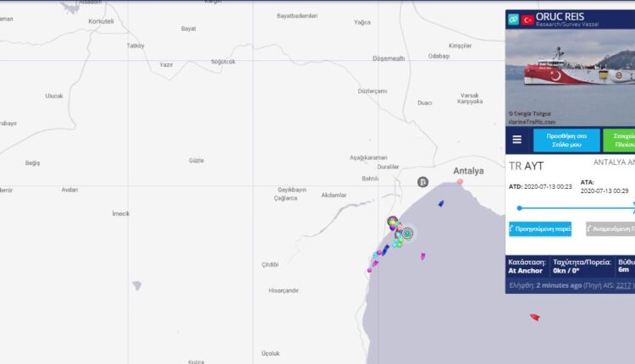
Task: Open the TR AYT port link
Action: click(x=526, y=166)
